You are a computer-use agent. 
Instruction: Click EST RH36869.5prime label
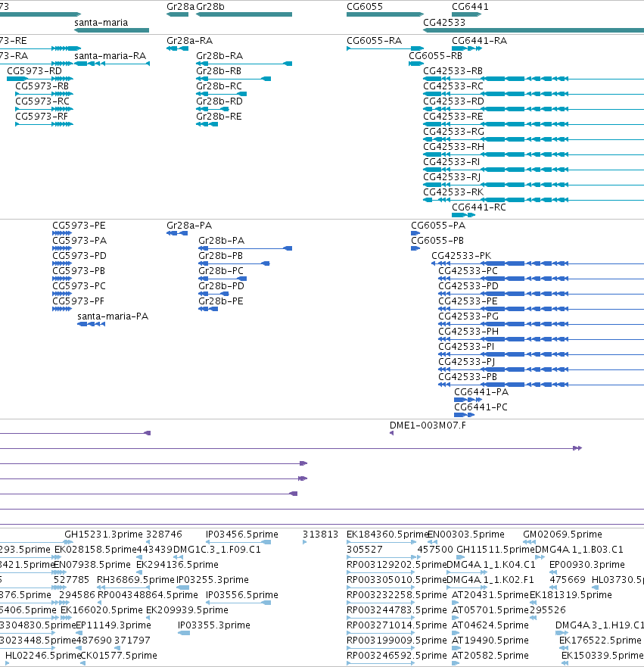tap(135, 580)
